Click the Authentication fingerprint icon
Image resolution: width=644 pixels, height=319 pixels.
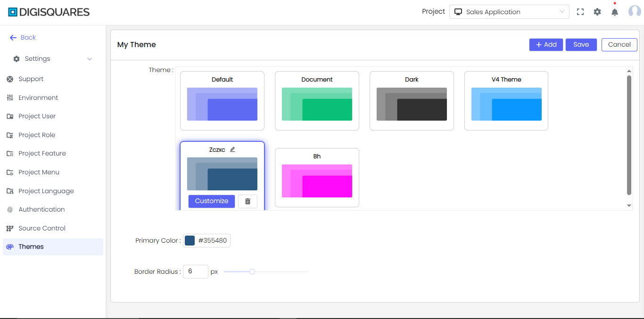pos(10,210)
